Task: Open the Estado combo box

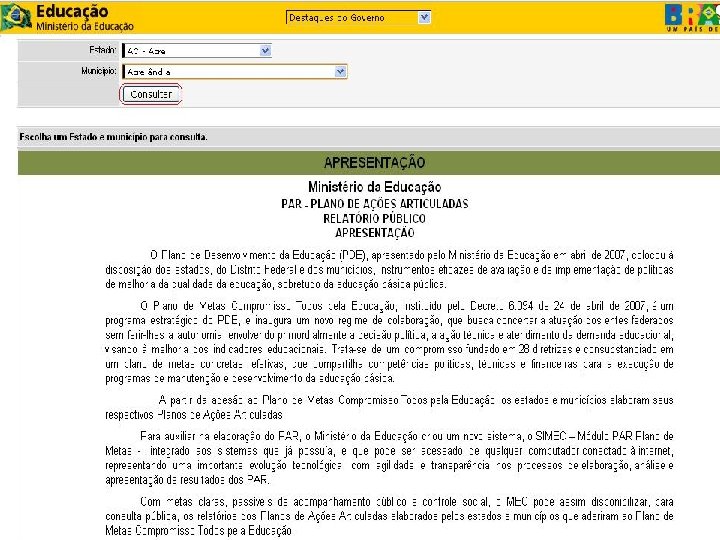Action: pos(197,51)
